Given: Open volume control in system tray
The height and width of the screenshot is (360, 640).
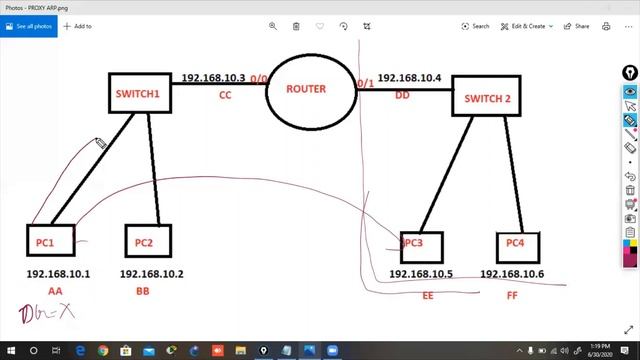Looking at the screenshot, I should pos(565,351).
